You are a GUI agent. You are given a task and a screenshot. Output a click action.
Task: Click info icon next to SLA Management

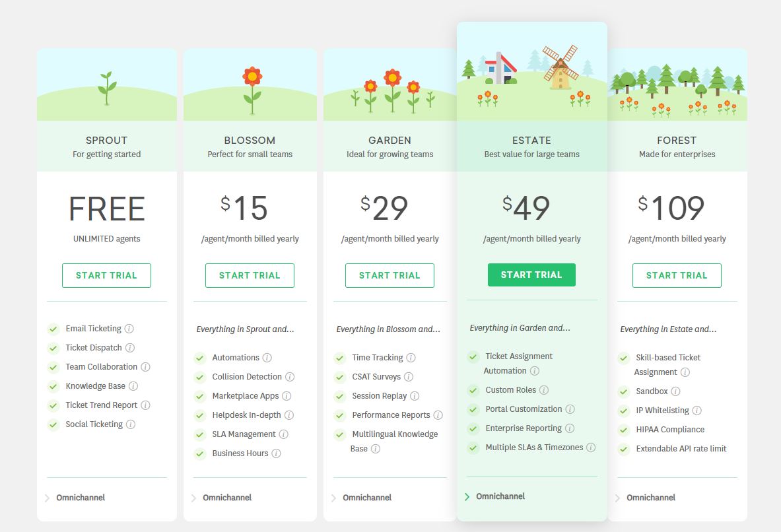(284, 434)
